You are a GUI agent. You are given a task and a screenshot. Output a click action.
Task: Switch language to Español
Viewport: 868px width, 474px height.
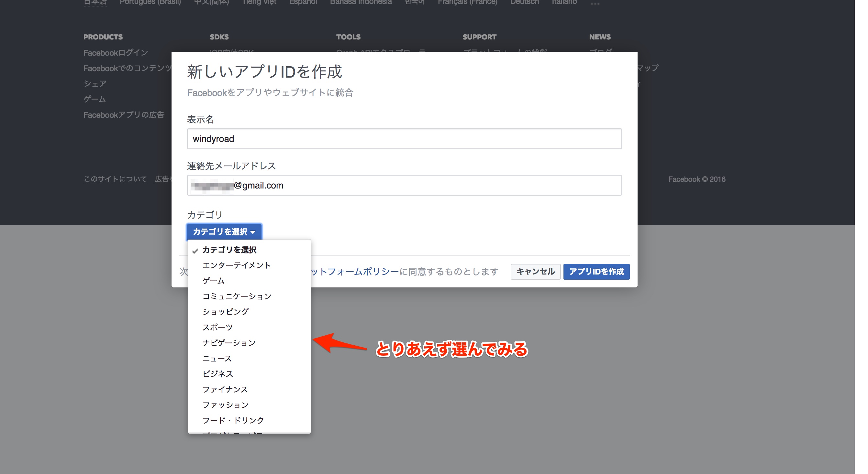pos(303,2)
